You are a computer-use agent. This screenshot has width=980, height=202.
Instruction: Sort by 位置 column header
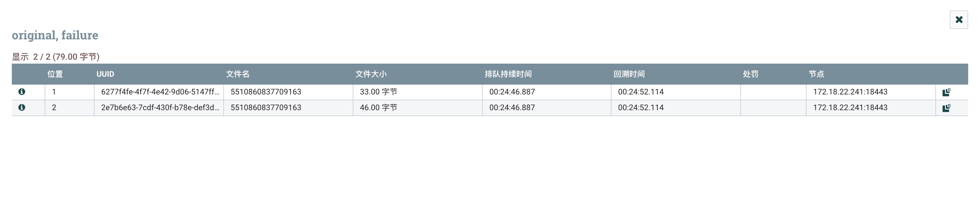click(x=55, y=74)
